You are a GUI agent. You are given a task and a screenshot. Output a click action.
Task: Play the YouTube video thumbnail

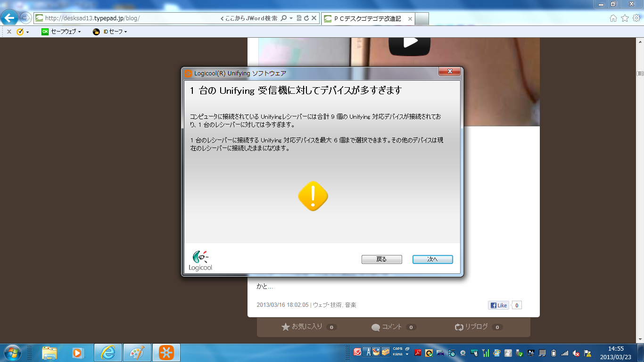410,42
